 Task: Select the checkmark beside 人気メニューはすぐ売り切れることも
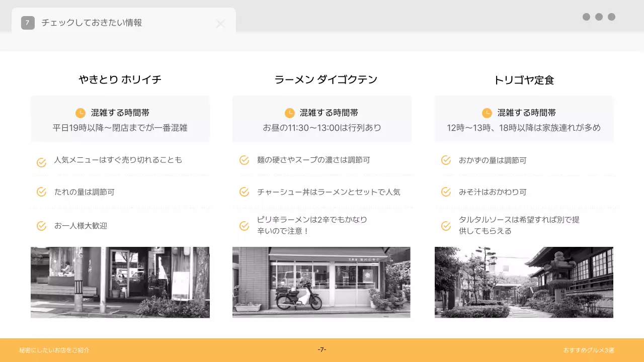pos(41,162)
